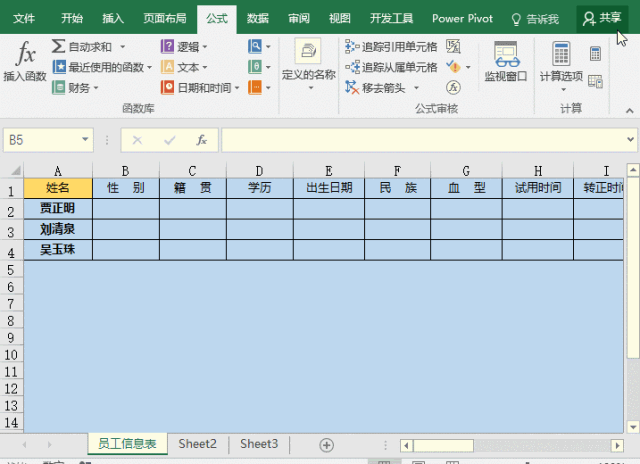Open the 逻辑 logical functions dropdown

pos(204,47)
